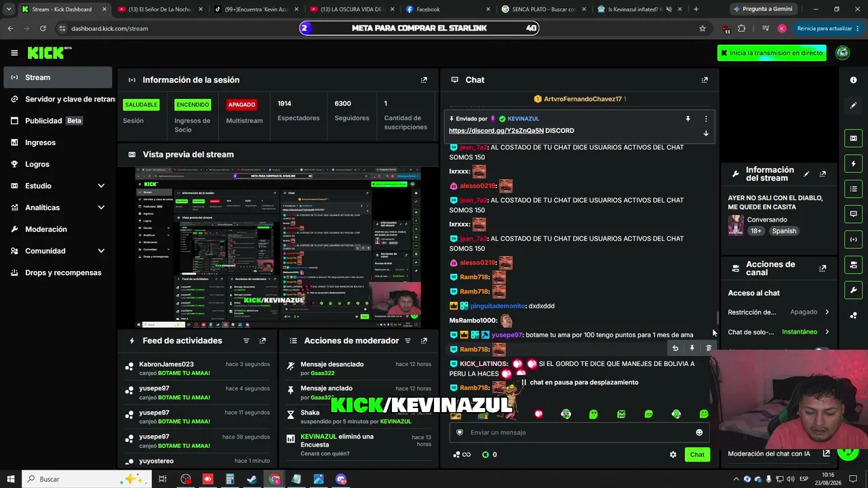Viewport: 868px width, 488px height.
Task: Open the browser tab search dropdown
Action: coord(9,9)
